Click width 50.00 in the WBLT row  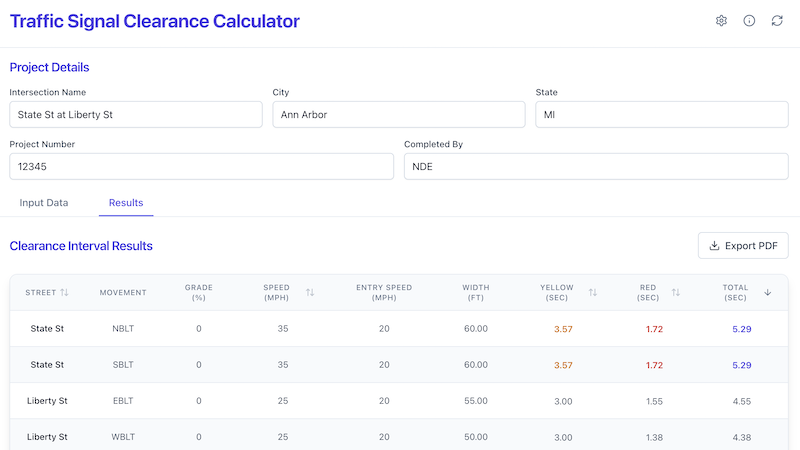pyautogui.click(x=476, y=437)
